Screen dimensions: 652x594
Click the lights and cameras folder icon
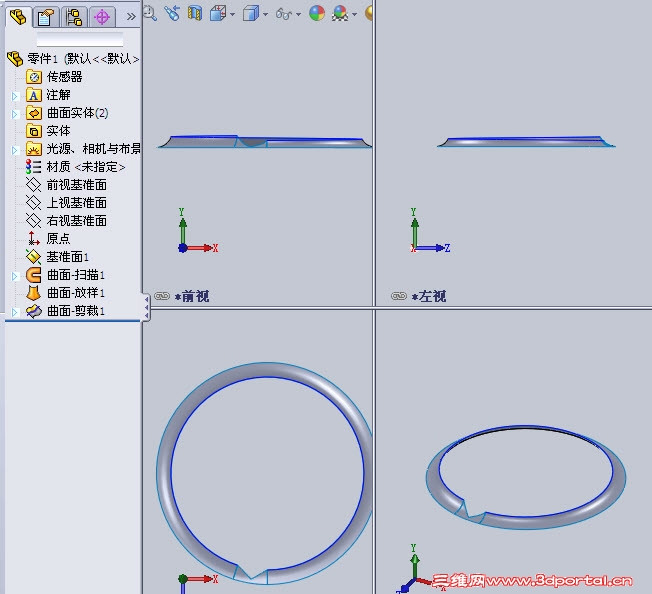click(x=34, y=149)
